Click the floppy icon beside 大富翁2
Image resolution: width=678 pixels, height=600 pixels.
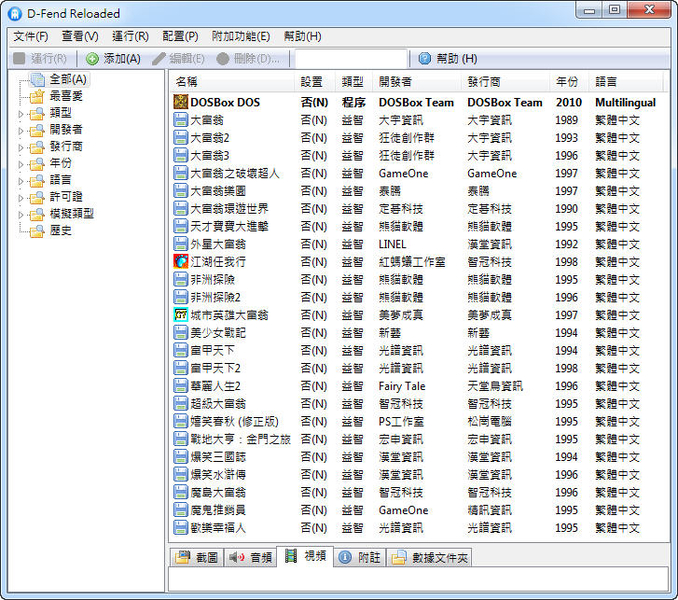click(x=180, y=137)
